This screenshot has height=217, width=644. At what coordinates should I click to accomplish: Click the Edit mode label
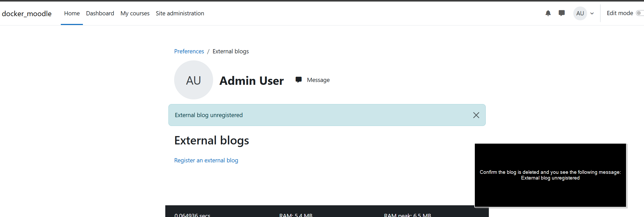point(620,13)
